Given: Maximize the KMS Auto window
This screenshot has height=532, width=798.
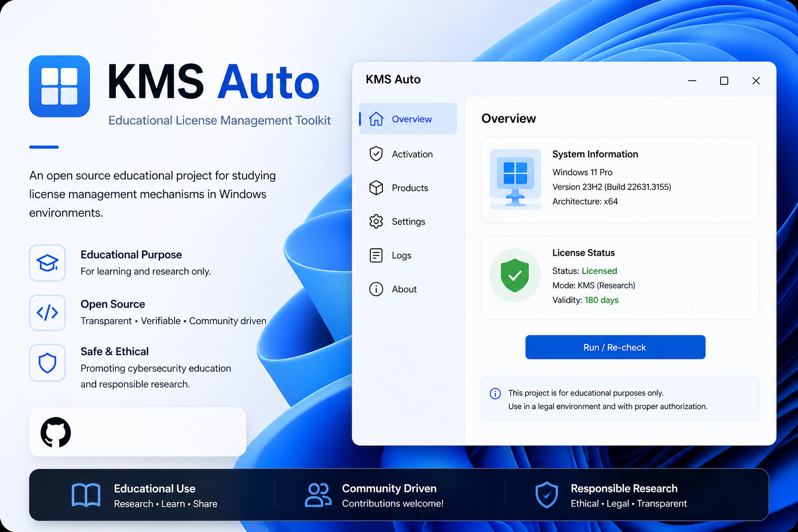Looking at the screenshot, I should pos(724,81).
